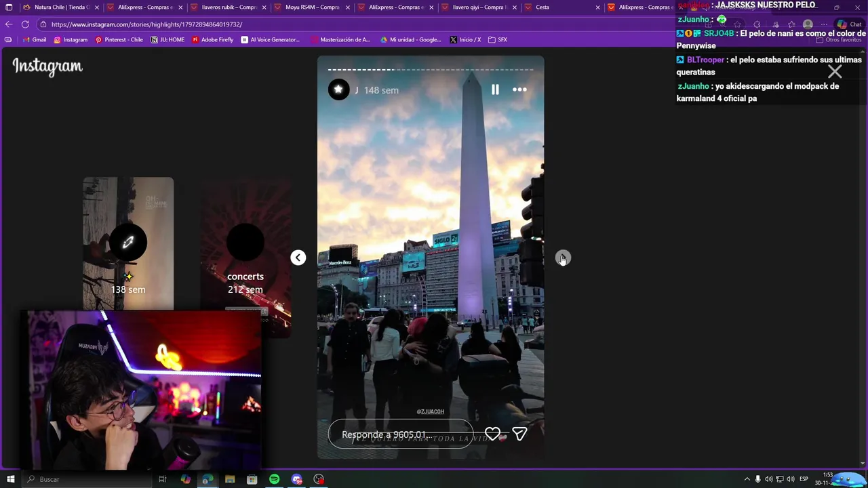The image size is (868, 488).
Task: Reload the page
Action: (x=25, y=24)
